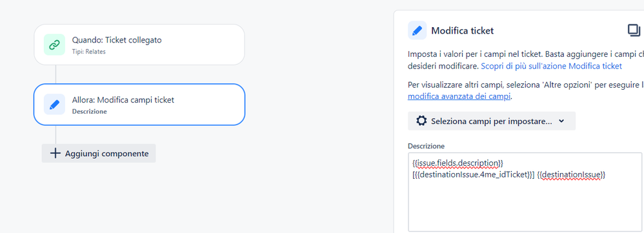Open 'Seleziona campi per impostare...' field selector

click(x=492, y=121)
